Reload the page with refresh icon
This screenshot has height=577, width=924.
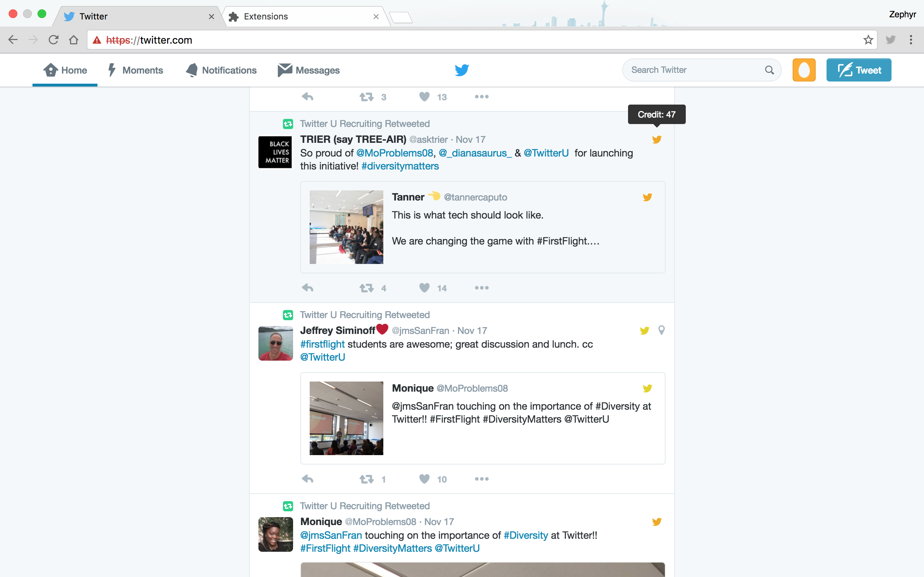pos(53,40)
